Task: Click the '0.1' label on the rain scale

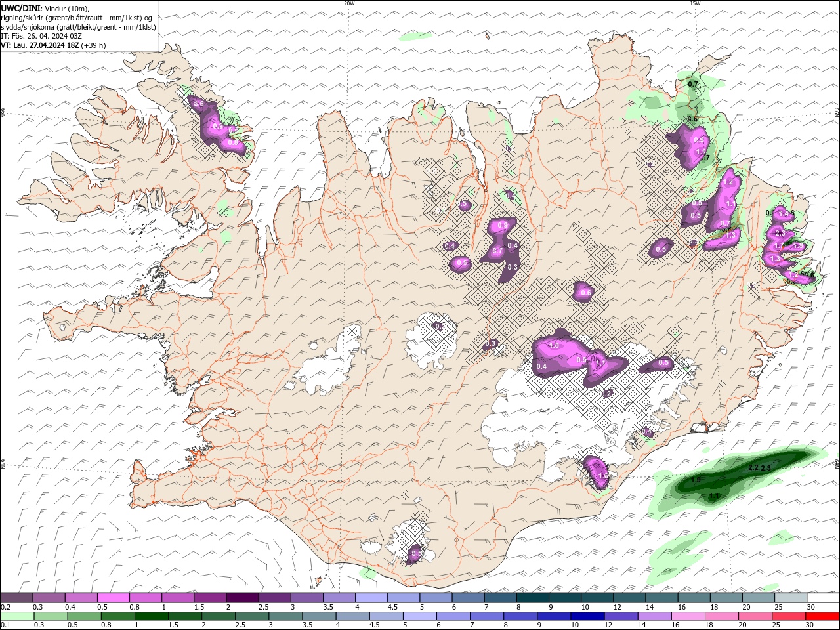Action: (x=5, y=626)
